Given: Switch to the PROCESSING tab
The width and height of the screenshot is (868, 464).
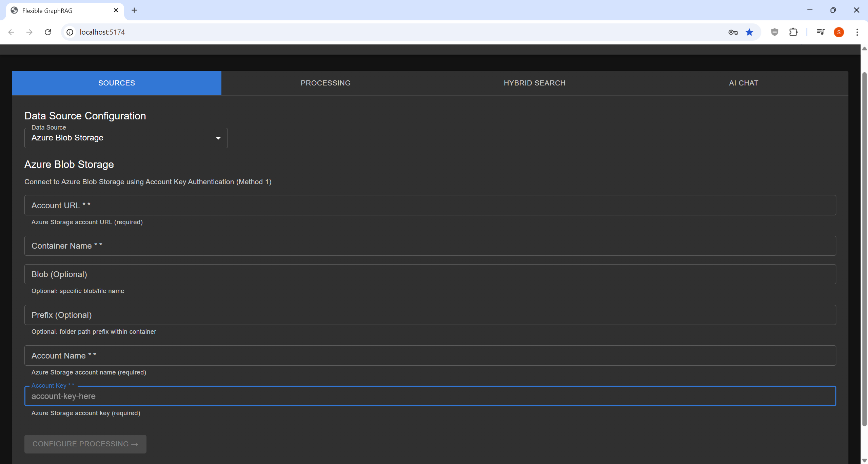Looking at the screenshot, I should pos(325,83).
